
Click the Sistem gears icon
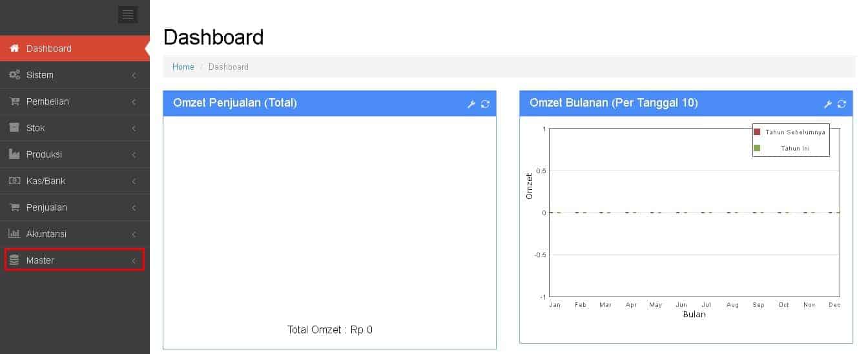click(x=14, y=75)
